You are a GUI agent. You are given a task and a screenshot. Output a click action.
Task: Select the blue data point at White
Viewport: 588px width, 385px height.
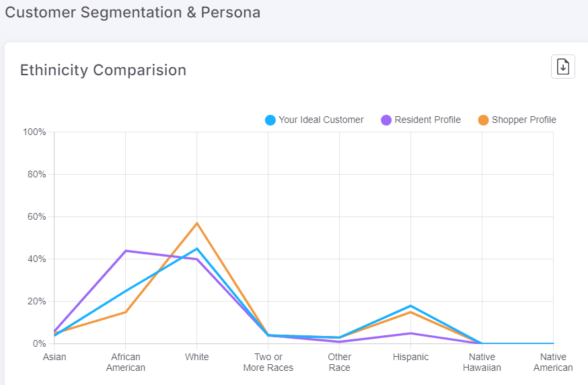(x=197, y=249)
